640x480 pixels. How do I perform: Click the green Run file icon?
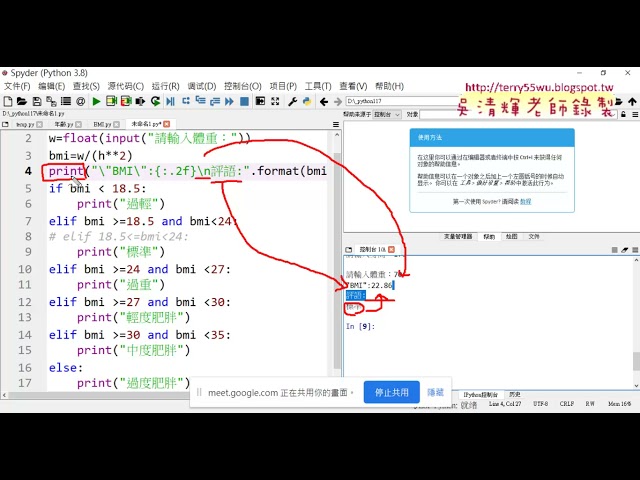[x=96, y=101]
